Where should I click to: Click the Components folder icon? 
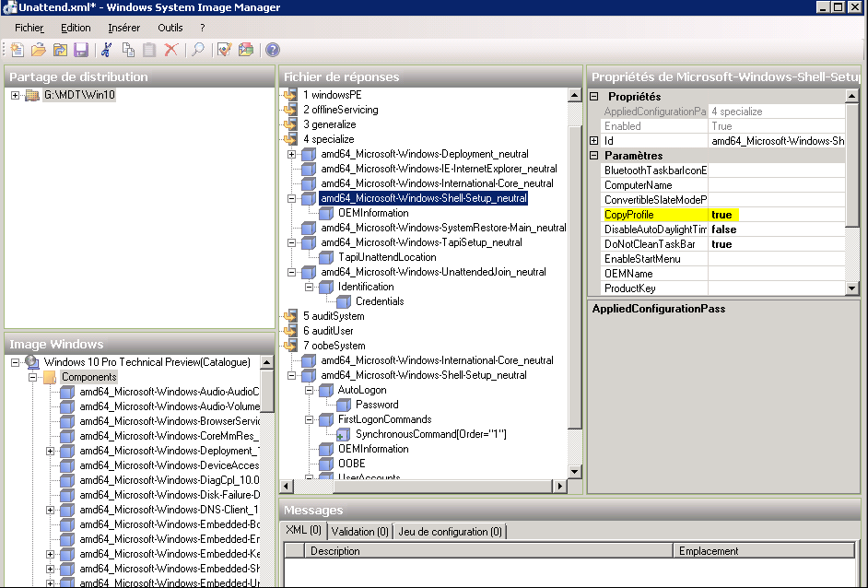(50, 377)
